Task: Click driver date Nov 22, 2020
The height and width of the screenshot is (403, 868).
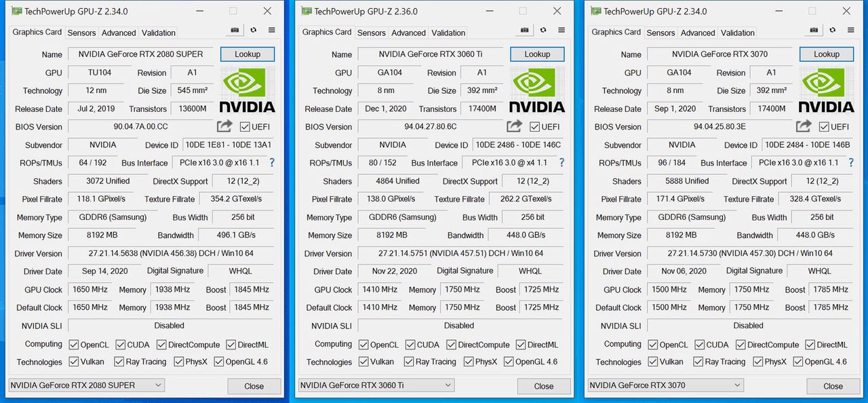Action: 393,271
